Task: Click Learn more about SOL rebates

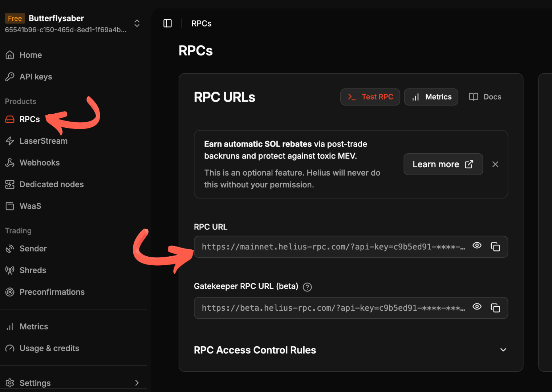Action: [443, 164]
